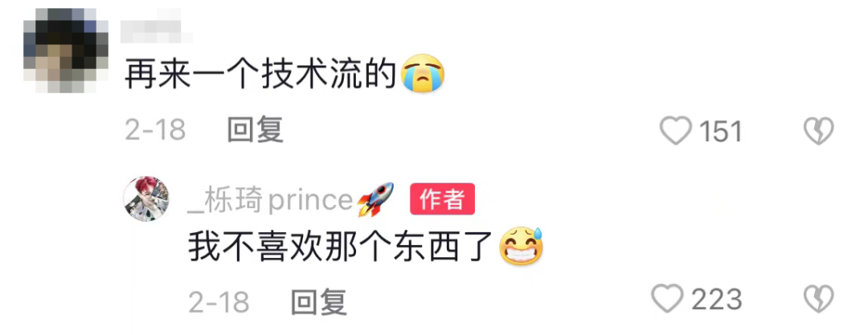Reply to the author's 我不喜欢那个东西了 comment
Image resolution: width=868 pixels, height=335 pixels.
319,301
